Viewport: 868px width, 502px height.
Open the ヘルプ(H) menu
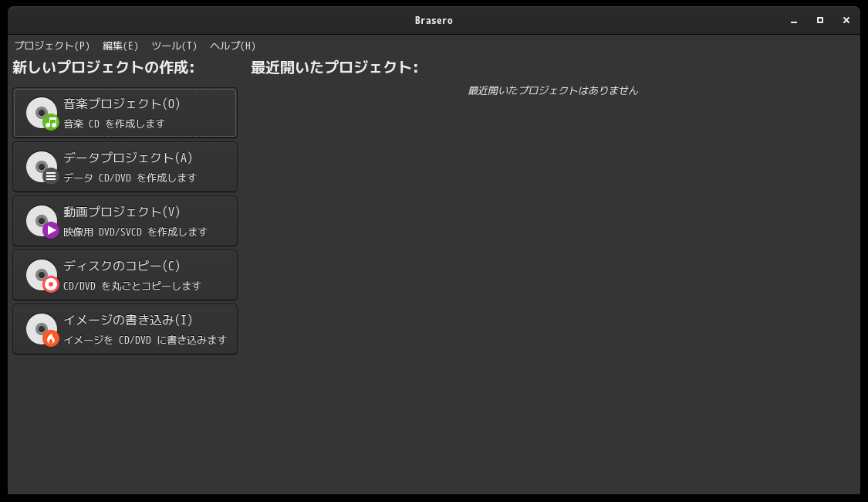coord(232,46)
